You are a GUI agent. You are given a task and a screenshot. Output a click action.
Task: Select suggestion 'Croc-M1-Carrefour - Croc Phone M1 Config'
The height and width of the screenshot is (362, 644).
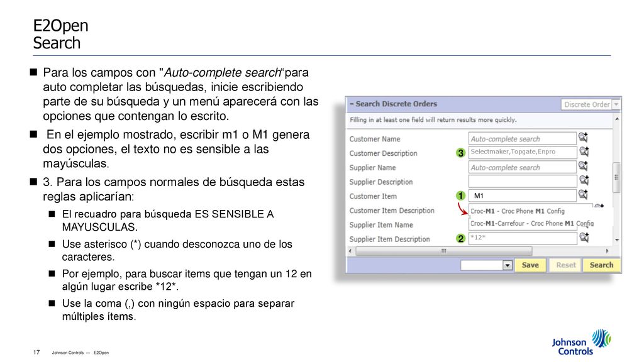(532, 224)
